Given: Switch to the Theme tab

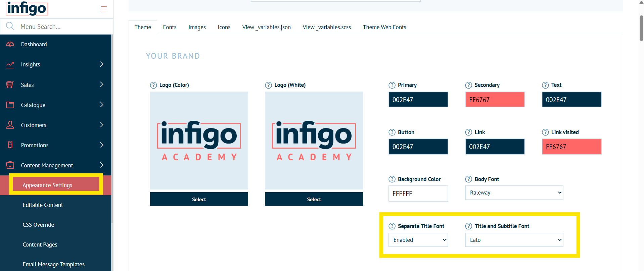Looking at the screenshot, I should click(143, 27).
